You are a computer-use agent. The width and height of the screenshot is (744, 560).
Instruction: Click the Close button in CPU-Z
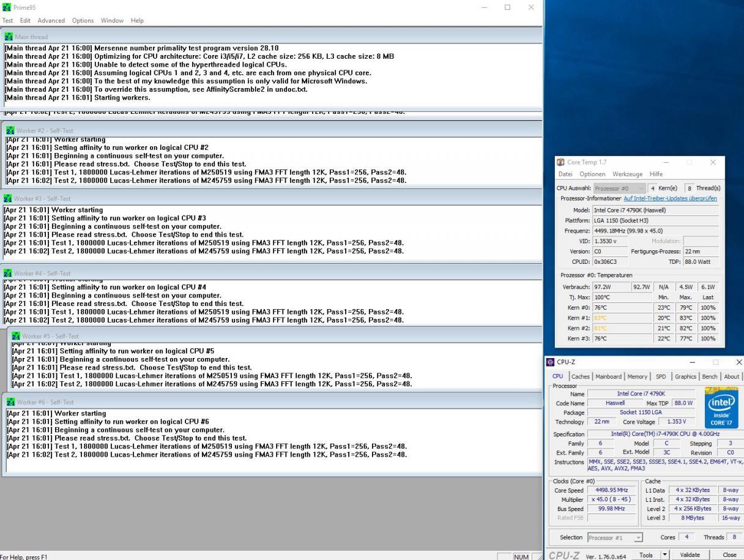[x=729, y=554]
